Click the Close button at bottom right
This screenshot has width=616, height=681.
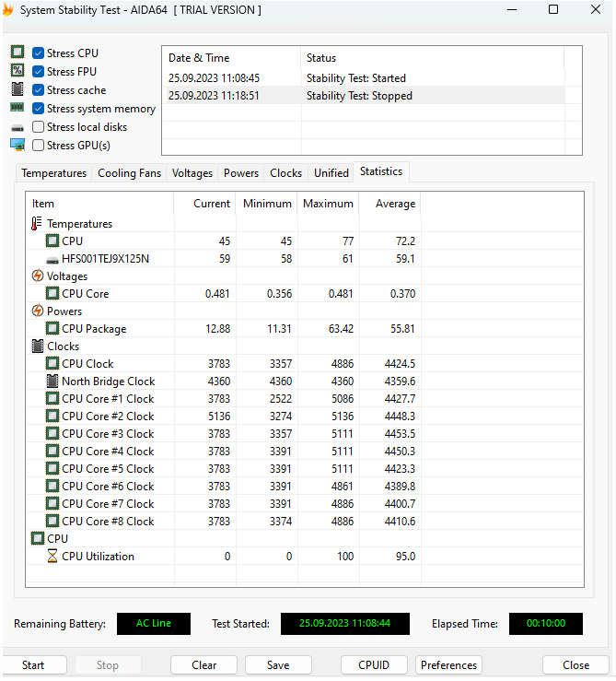point(575,665)
